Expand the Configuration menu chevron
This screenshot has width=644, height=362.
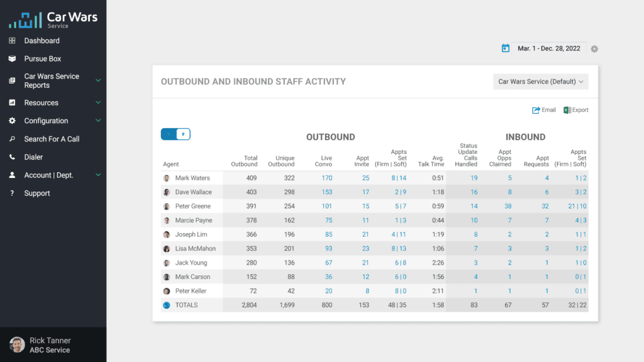click(98, 121)
